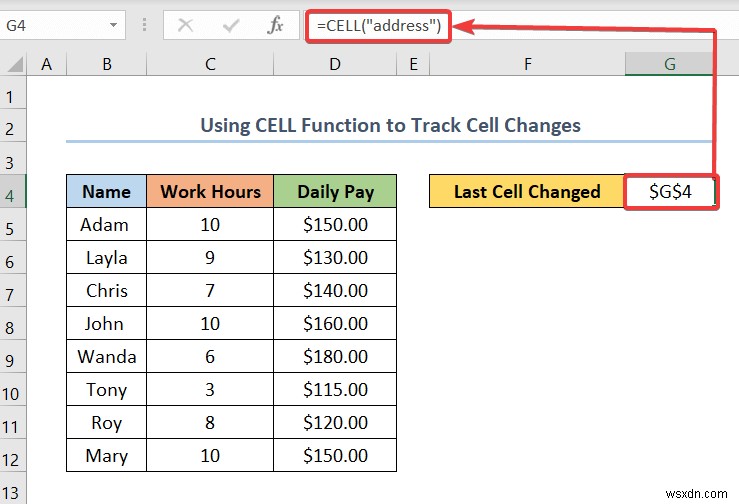The image size is (739, 504).
Task: Click Adam's work hours cell
Action: click(x=210, y=224)
